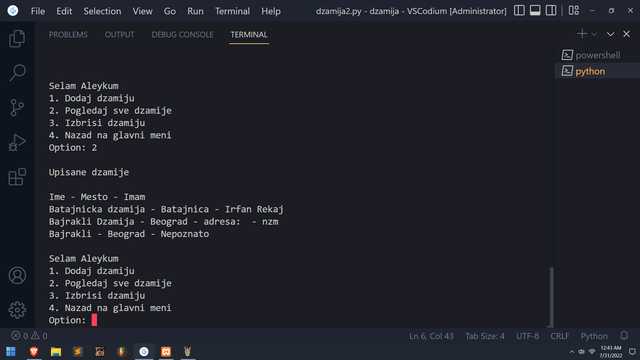Switch to the PROBLEMS tab
The height and width of the screenshot is (360, 640).
coord(68,35)
